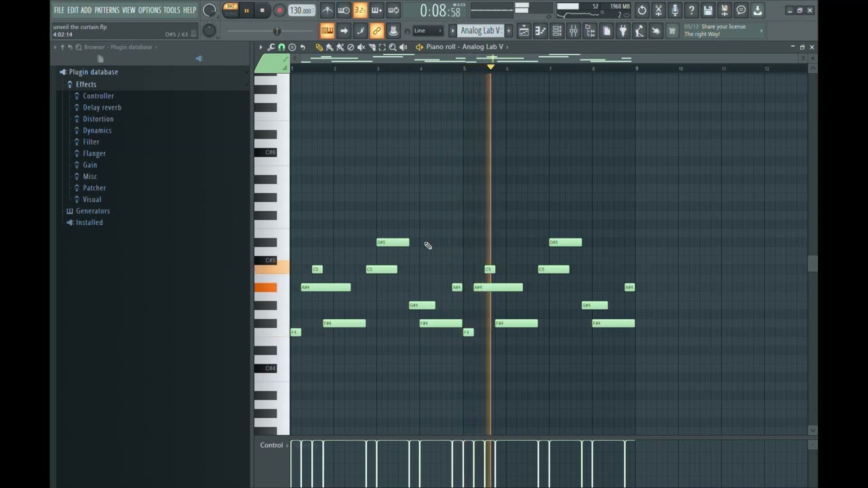Open the content shop cart icon
Viewport: 868px width, 488px height.
pos(672,30)
